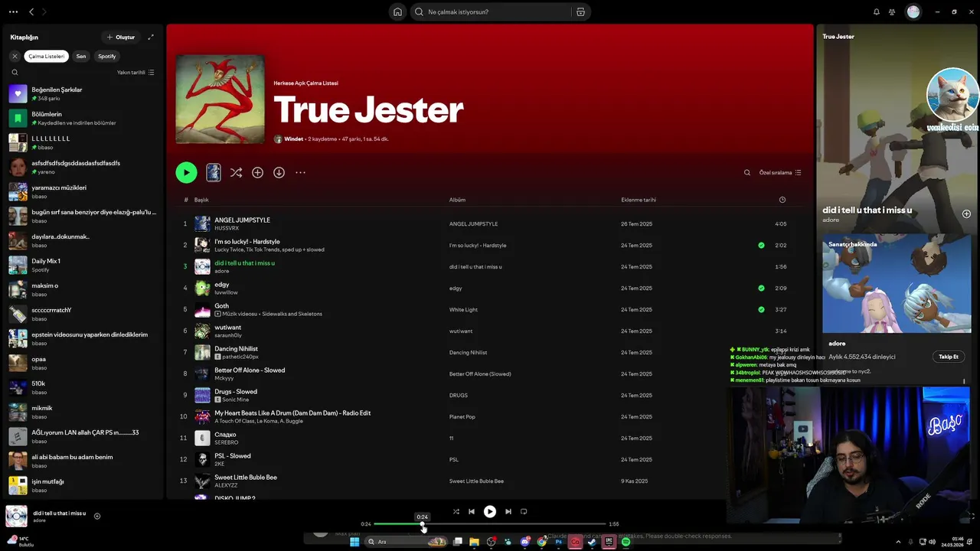Sort by duration clock icon header
Viewport: 980px width, 551px height.
782,200
